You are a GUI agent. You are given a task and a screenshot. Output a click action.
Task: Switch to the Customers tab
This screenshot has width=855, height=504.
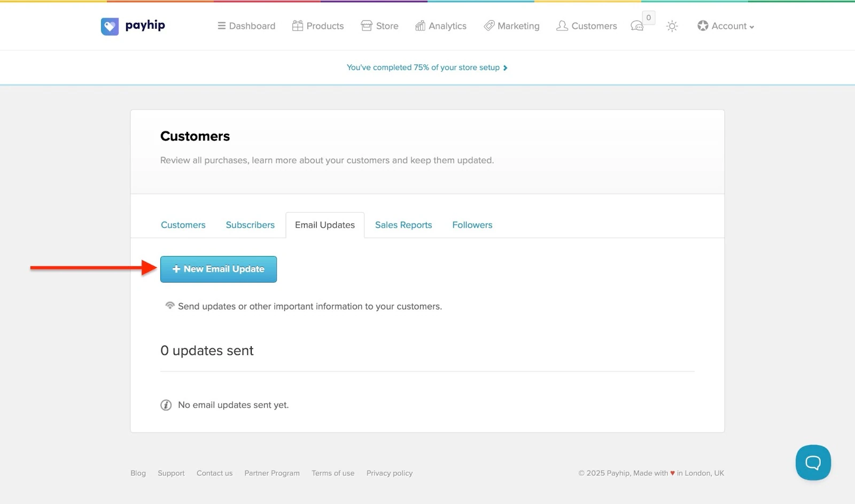(183, 225)
